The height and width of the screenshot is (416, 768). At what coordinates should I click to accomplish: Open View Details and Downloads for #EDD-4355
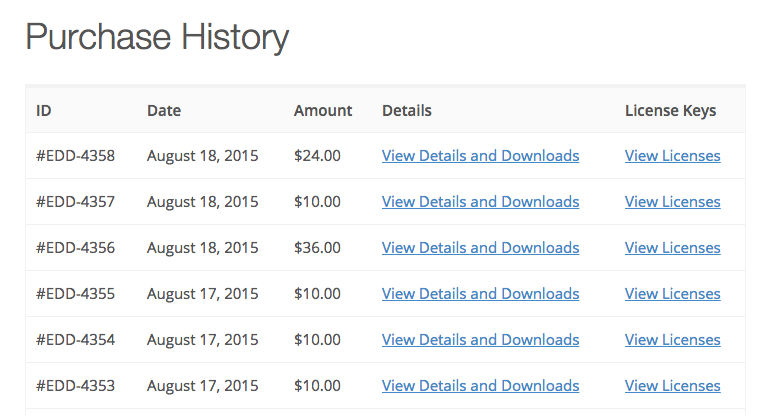coord(480,294)
